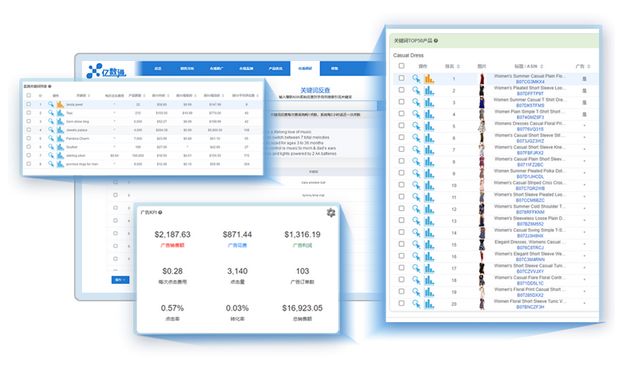Screen dimensions: 638x371
Task: Select the highlighted white navigation tab
Action: (x=305, y=68)
